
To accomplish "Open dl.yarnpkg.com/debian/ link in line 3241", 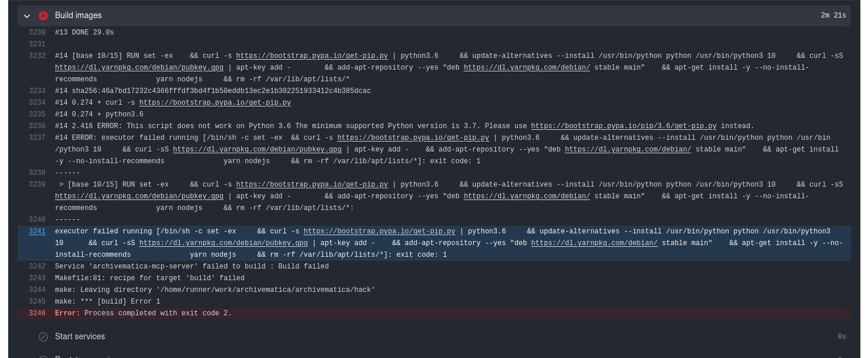I will point(594,243).
